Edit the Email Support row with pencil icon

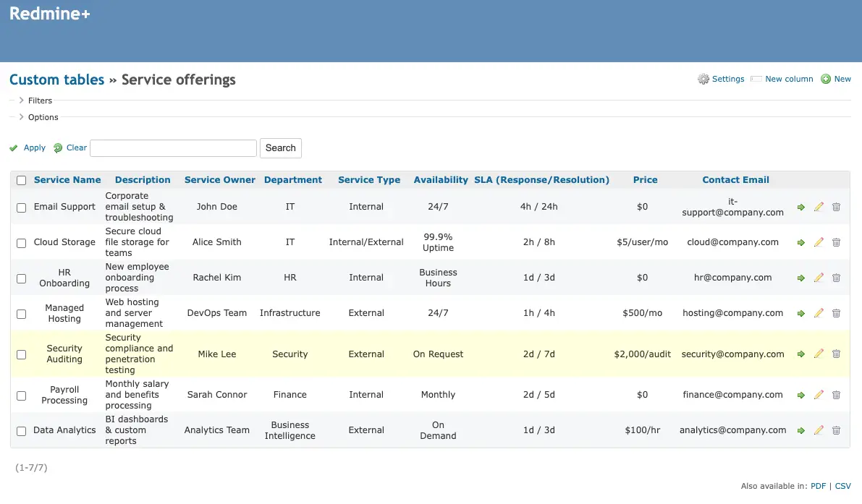pyautogui.click(x=819, y=207)
